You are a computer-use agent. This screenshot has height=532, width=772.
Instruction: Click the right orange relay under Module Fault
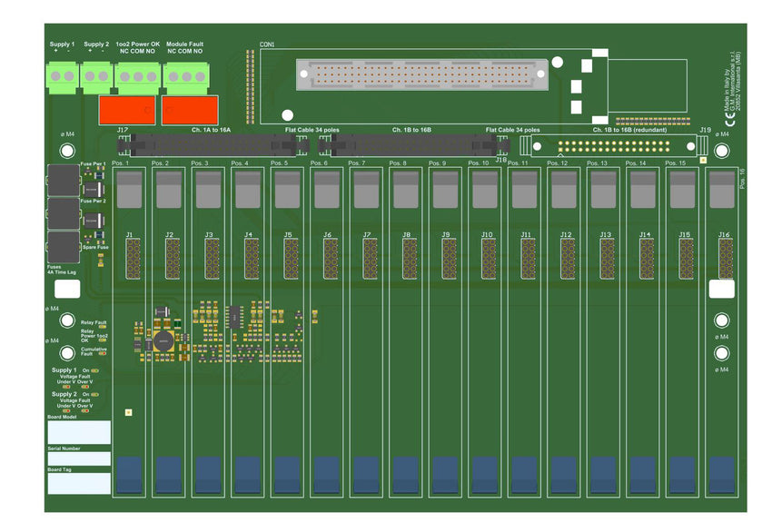189,110
